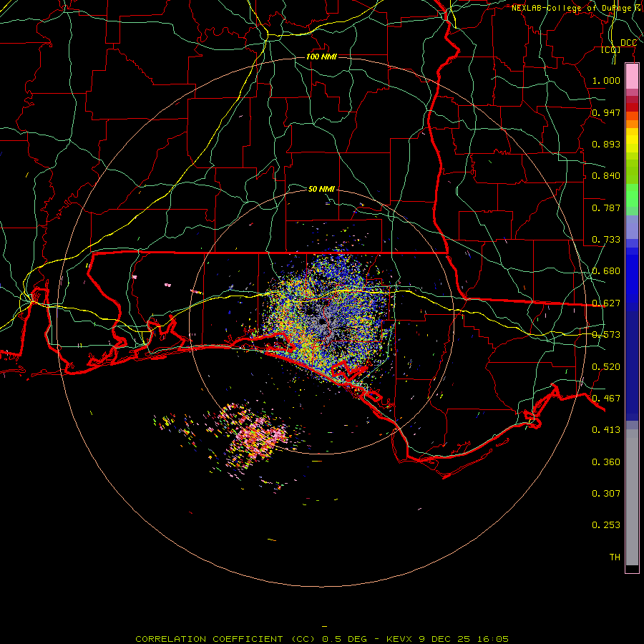Image resolution: width=644 pixels, height=644 pixels.
Task: Click the 0.253 scale value
Action: point(606,525)
